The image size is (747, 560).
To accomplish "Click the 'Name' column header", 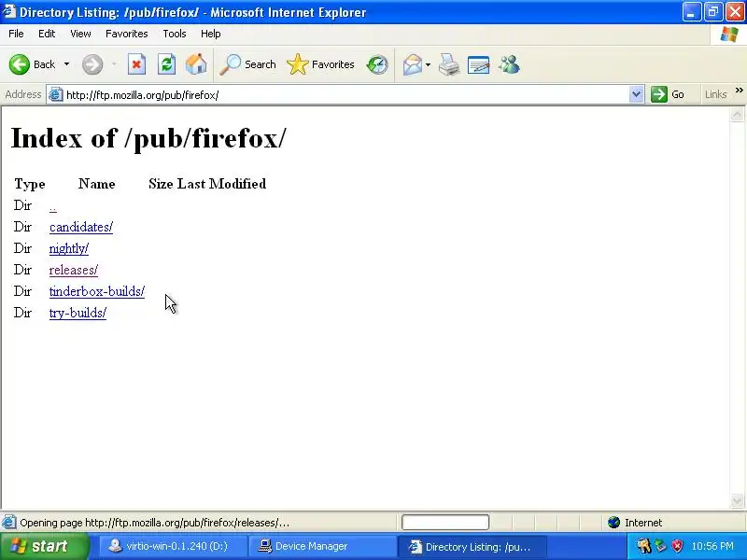I will click(97, 184).
